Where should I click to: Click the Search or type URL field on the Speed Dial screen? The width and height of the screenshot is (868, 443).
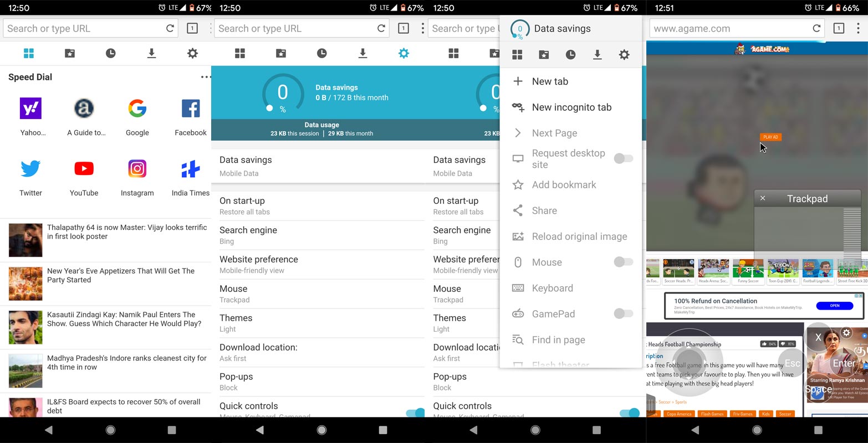[91, 28]
